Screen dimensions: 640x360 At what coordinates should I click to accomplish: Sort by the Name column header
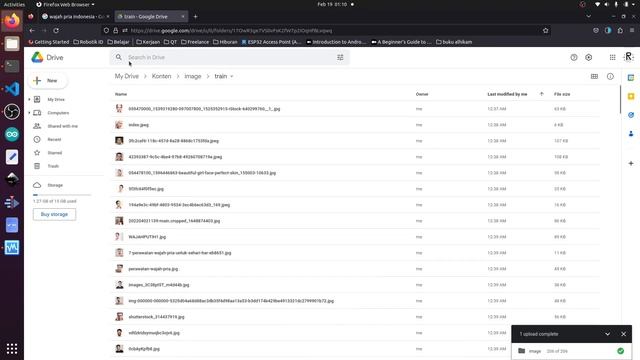coord(121,94)
